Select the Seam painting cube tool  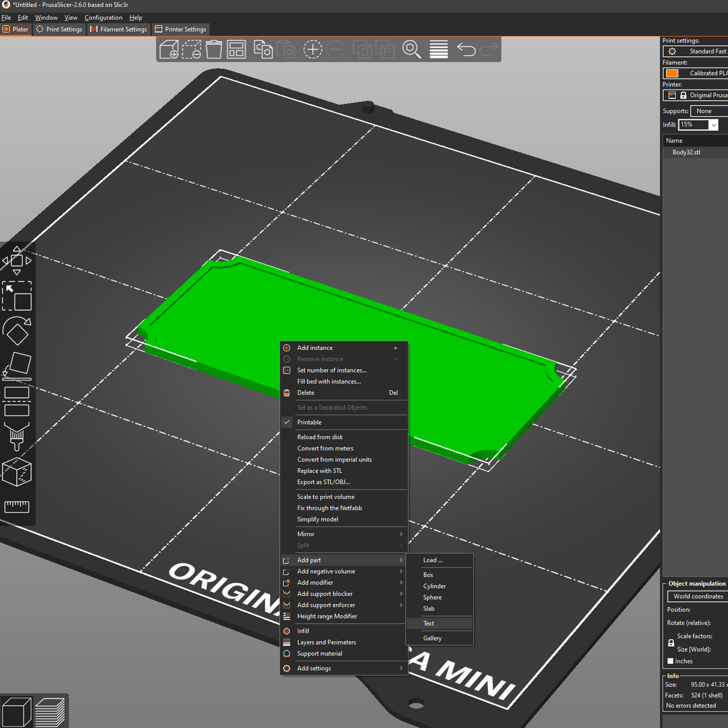17,472
